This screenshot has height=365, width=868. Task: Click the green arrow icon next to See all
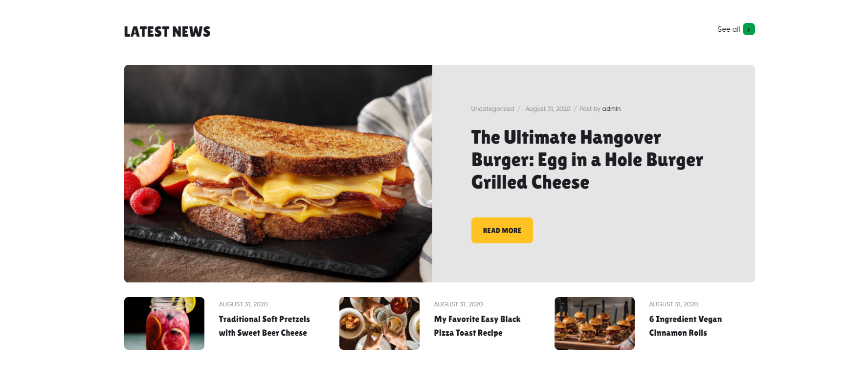749,29
